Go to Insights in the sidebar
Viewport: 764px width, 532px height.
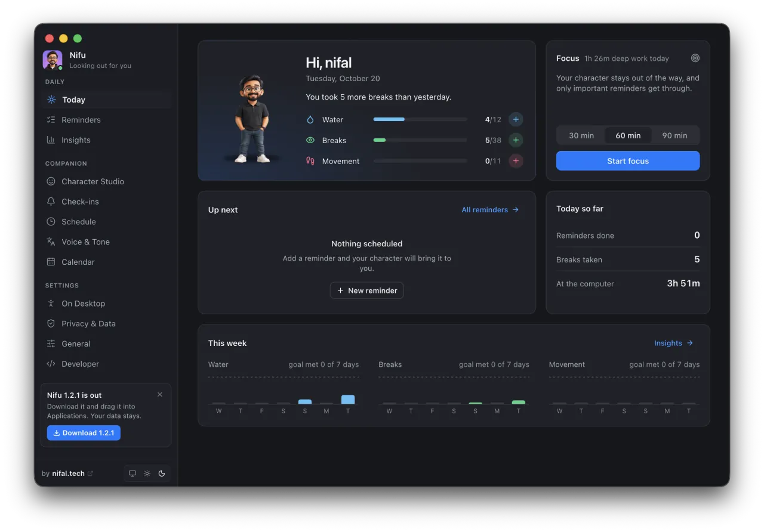coord(106,140)
